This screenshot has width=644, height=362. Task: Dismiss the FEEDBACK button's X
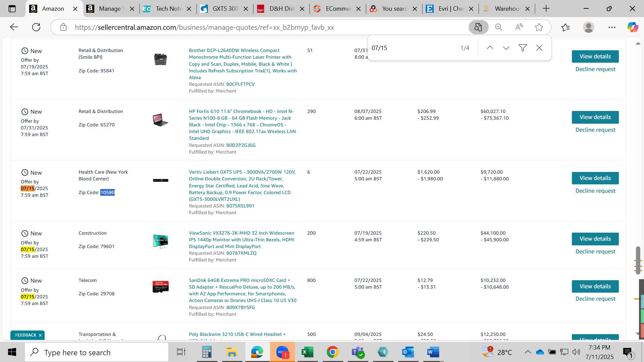click(40, 335)
